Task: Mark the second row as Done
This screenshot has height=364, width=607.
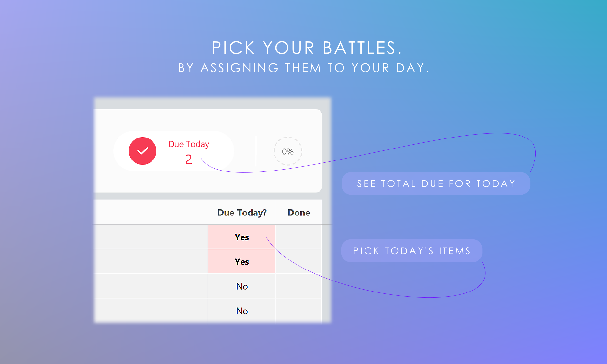Action: (298, 262)
